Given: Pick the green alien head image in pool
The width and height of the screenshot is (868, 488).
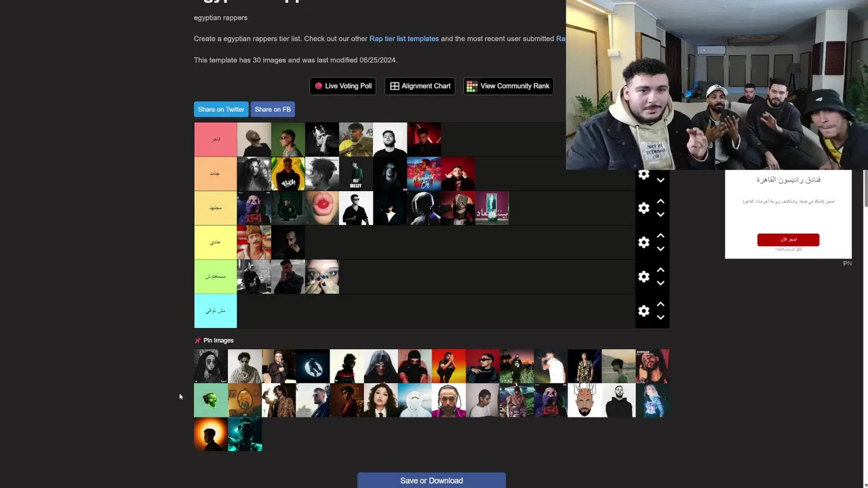Looking at the screenshot, I should (211, 401).
